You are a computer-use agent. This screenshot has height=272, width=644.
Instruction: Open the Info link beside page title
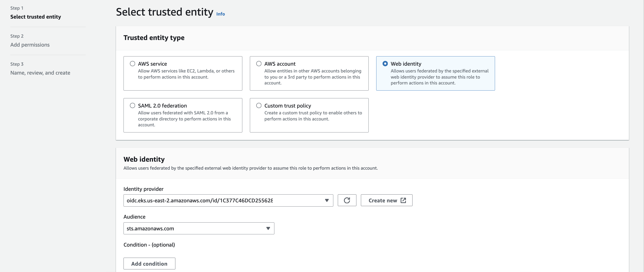click(220, 14)
